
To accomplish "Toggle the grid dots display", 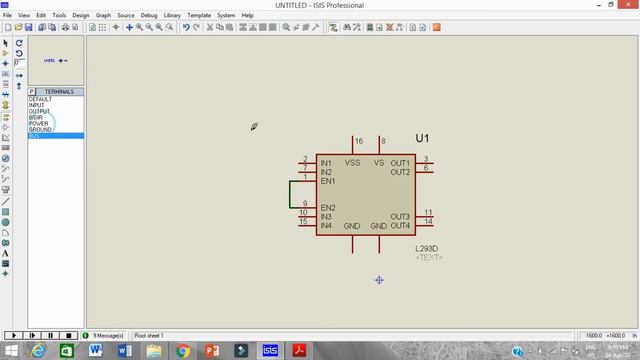I will 102,27.
